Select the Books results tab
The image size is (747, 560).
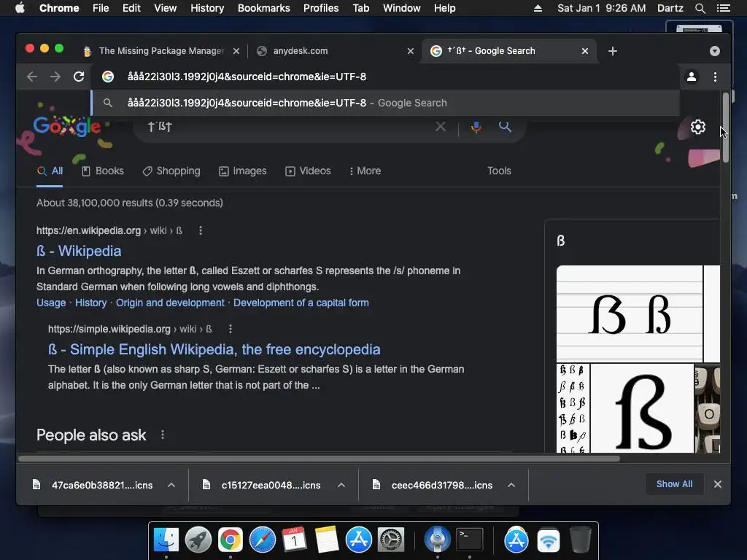tap(103, 171)
